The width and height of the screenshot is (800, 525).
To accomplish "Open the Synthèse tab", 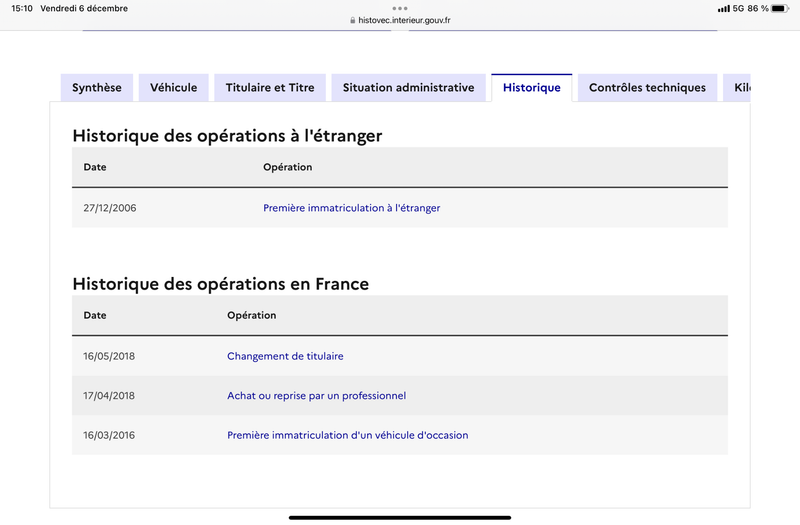I will [x=97, y=88].
